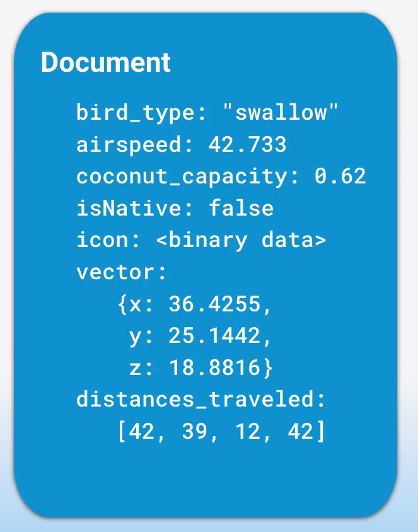Screen dimensions: 418x532
Task: Click the Document heading
Action: click(106, 63)
